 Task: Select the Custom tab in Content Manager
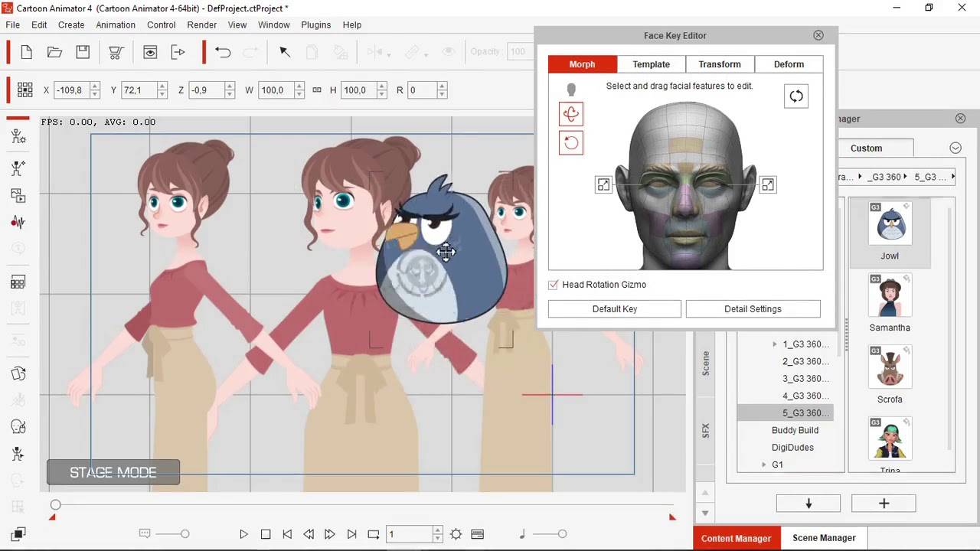tap(866, 148)
